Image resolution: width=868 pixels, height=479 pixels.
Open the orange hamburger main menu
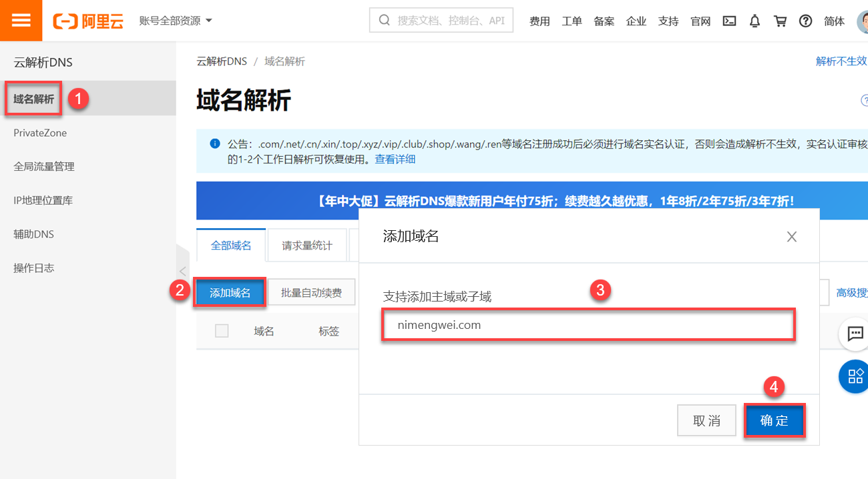pos(21,20)
